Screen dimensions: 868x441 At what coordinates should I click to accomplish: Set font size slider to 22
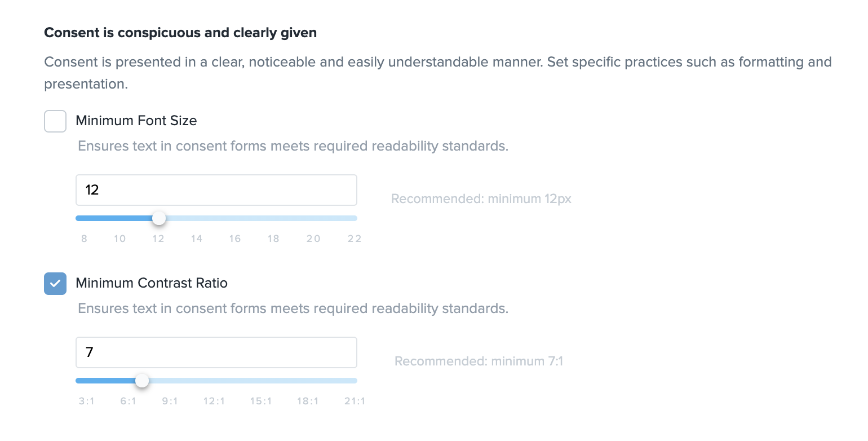coord(355,218)
